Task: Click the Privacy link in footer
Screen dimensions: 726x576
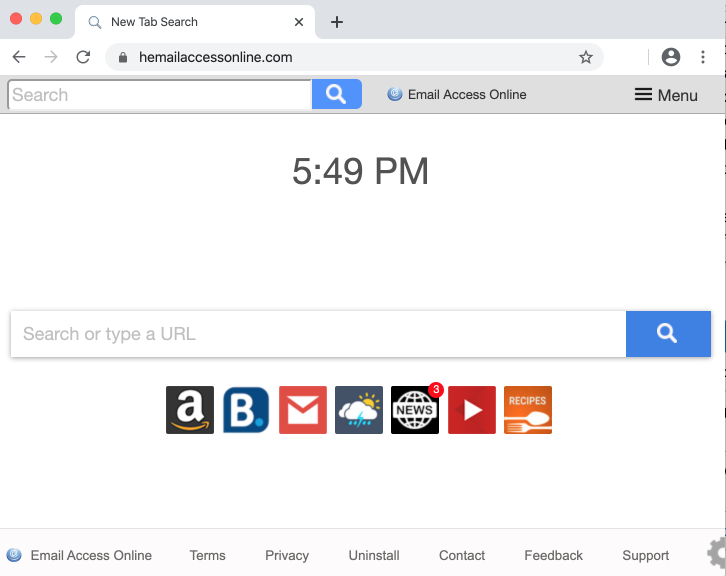Action: (287, 555)
